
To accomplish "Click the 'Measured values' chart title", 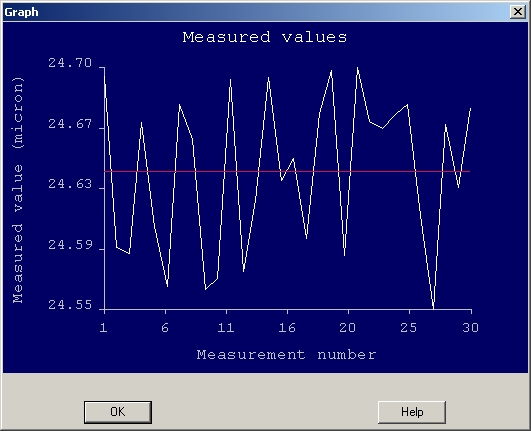I will pos(265,37).
